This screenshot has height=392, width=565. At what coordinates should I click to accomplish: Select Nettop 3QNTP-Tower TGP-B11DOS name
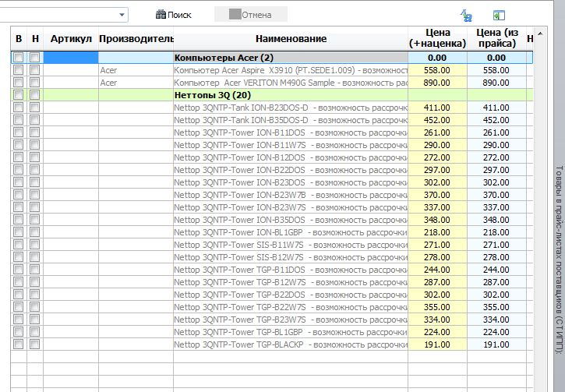point(291,270)
